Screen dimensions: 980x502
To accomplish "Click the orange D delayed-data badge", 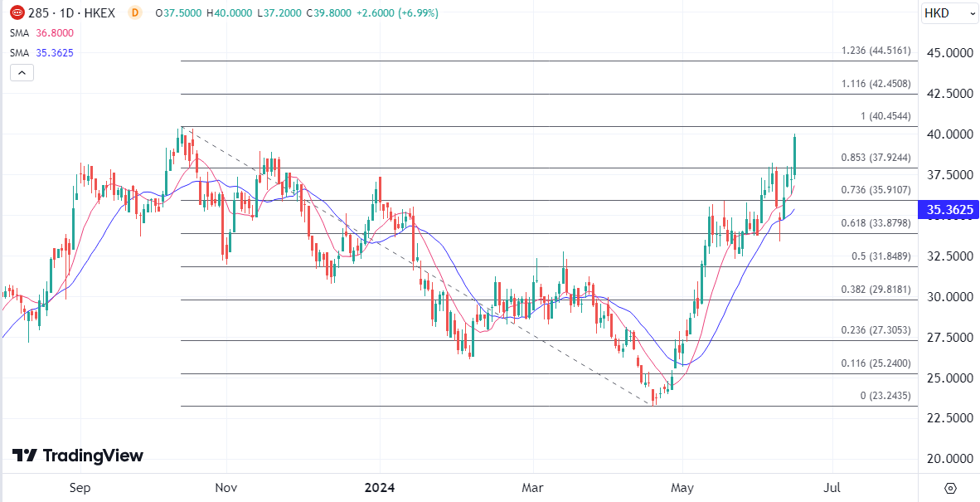I will [x=136, y=13].
